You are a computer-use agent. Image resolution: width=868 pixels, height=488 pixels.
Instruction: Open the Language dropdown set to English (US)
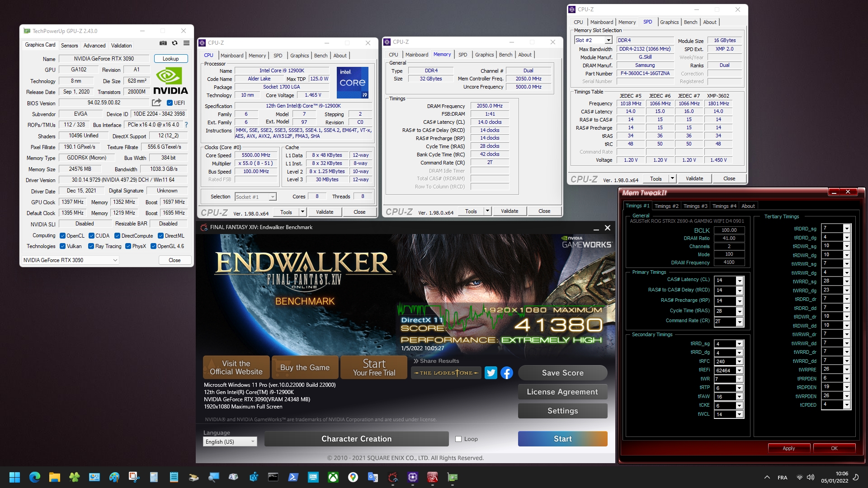coord(230,441)
